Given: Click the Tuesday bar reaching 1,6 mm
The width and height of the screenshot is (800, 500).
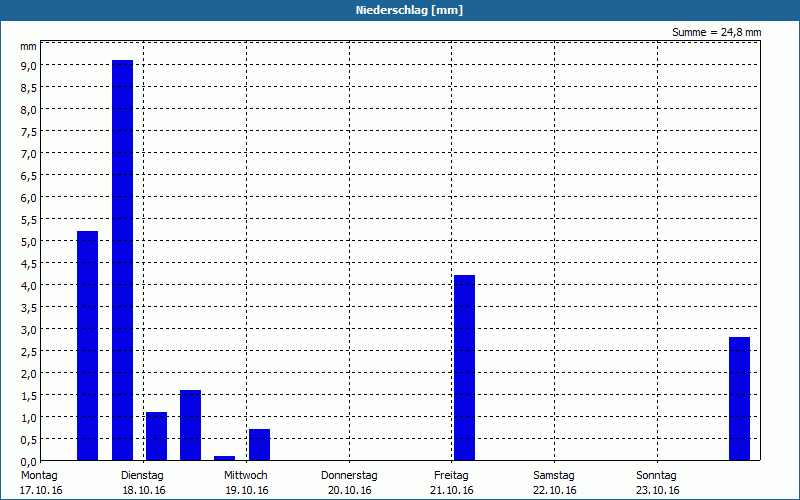Looking at the screenshot, I should [x=190, y=425].
